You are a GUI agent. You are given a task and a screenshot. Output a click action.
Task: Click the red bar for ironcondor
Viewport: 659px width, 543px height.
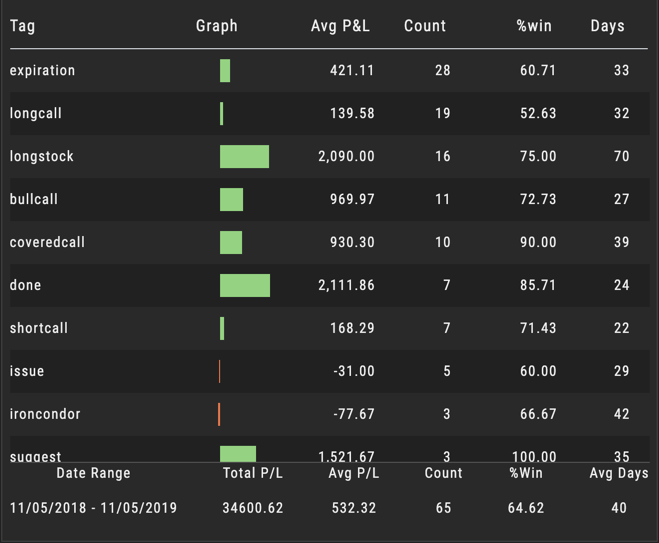(219, 414)
